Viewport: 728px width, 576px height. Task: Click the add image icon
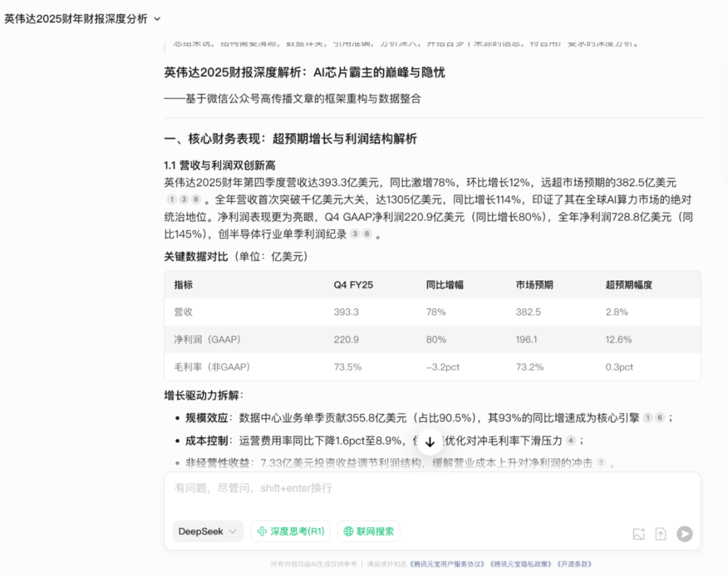click(x=638, y=534)
